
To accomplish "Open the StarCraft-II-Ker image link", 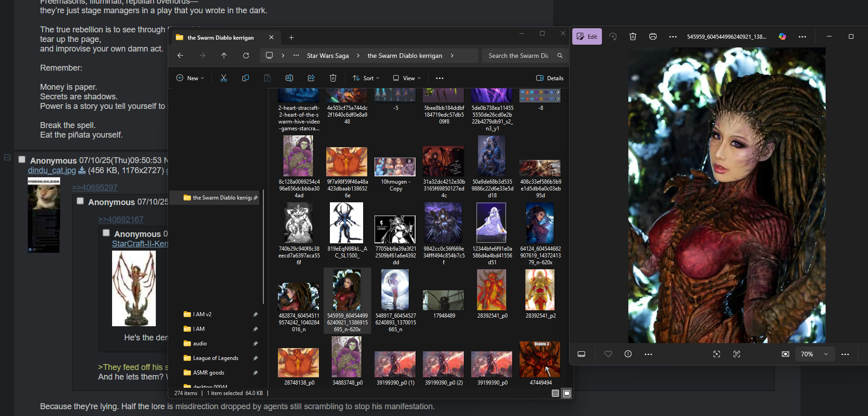I will pyautogui.click(x=140, y=244).
